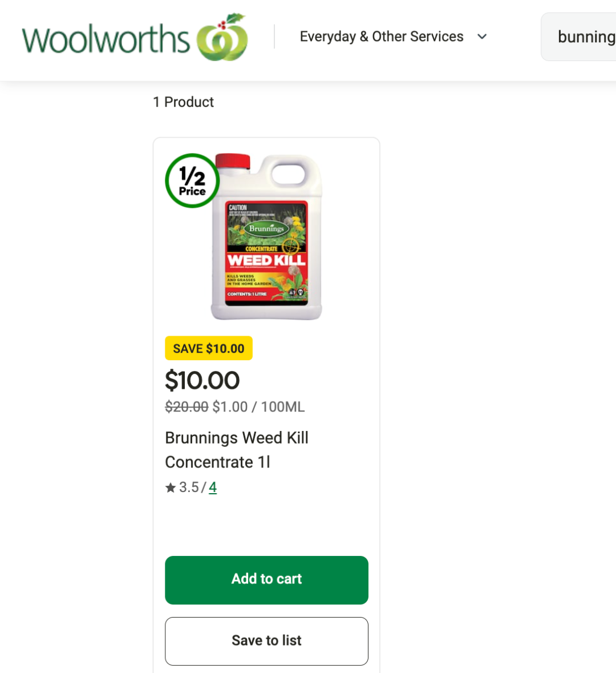Viewport: 616px width, 673px height.
Task: Click the Woolworths wordmark text
Action: pyautogui.click(x=106, y=39)
